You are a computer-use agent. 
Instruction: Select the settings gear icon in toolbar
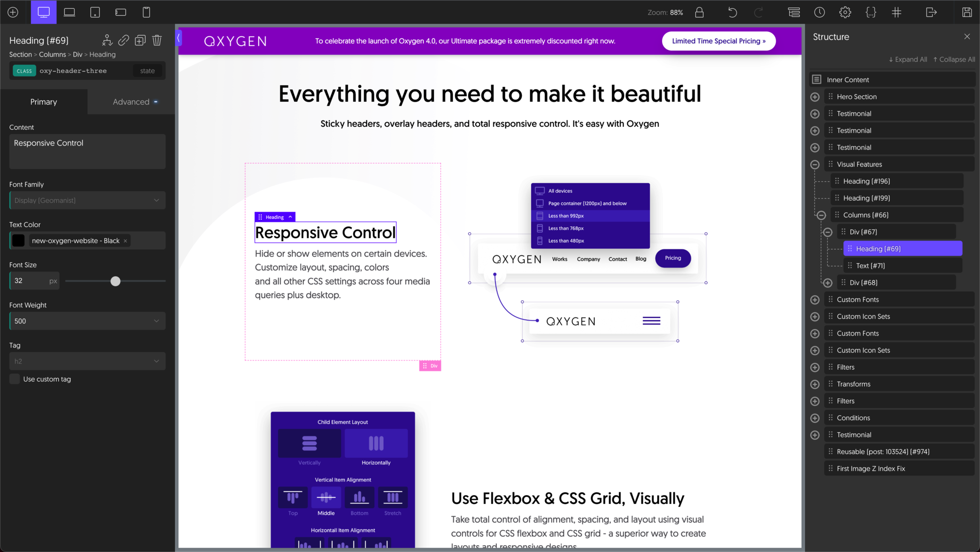[x=845, y=12]
